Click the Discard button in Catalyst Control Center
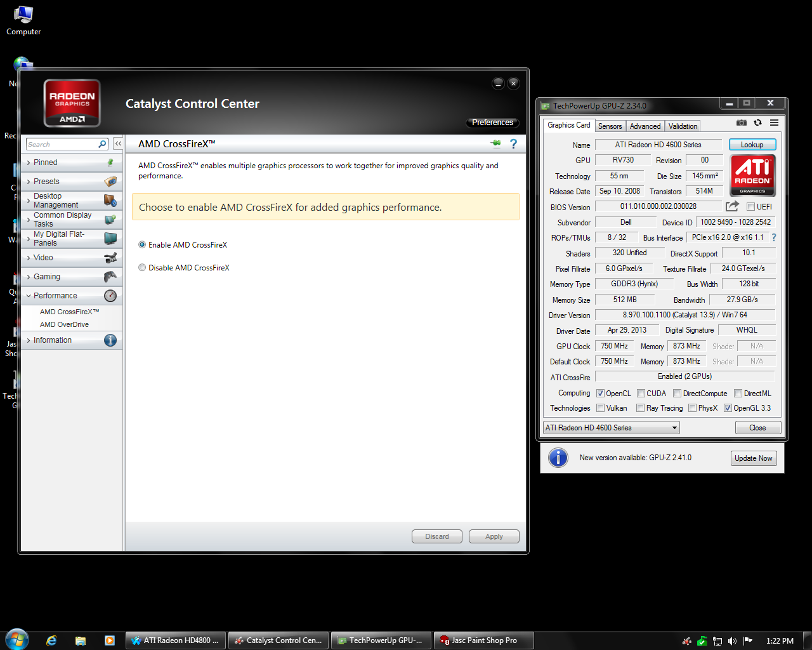The image size is (812, 650). pos(437,536)
